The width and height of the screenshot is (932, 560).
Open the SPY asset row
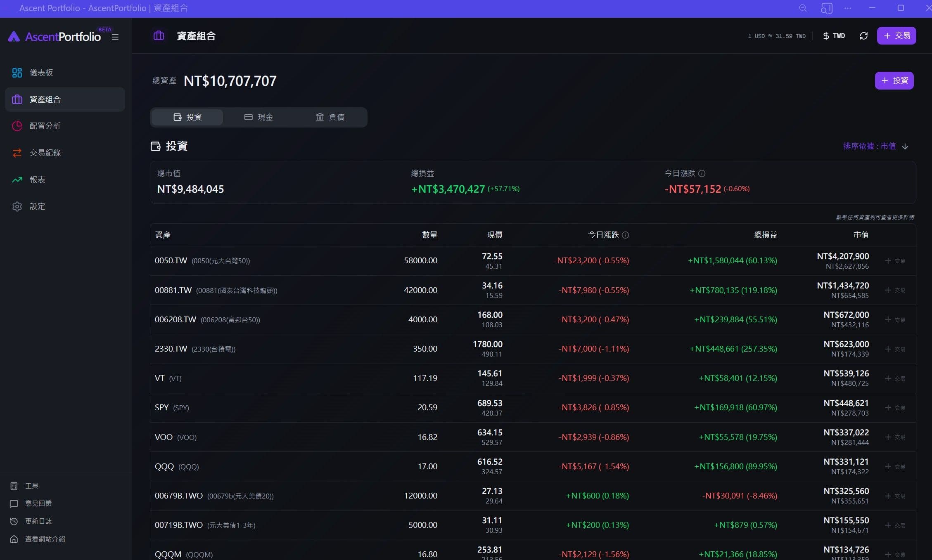tap(533, 408)
